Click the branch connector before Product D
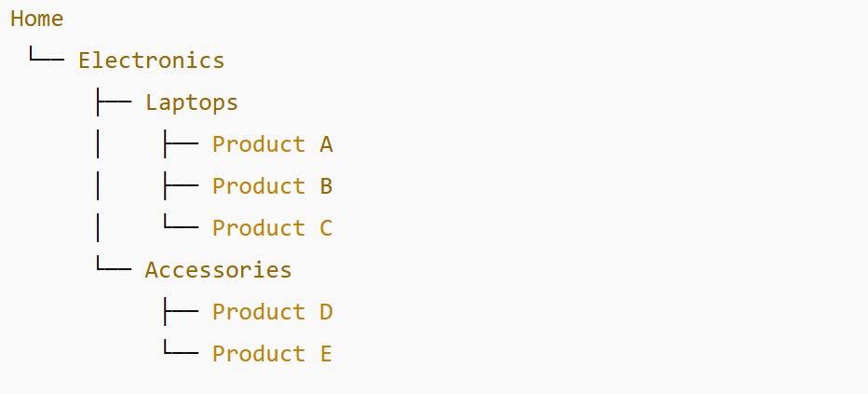Viewport: 868px width, 394px height. pos(179,312)
